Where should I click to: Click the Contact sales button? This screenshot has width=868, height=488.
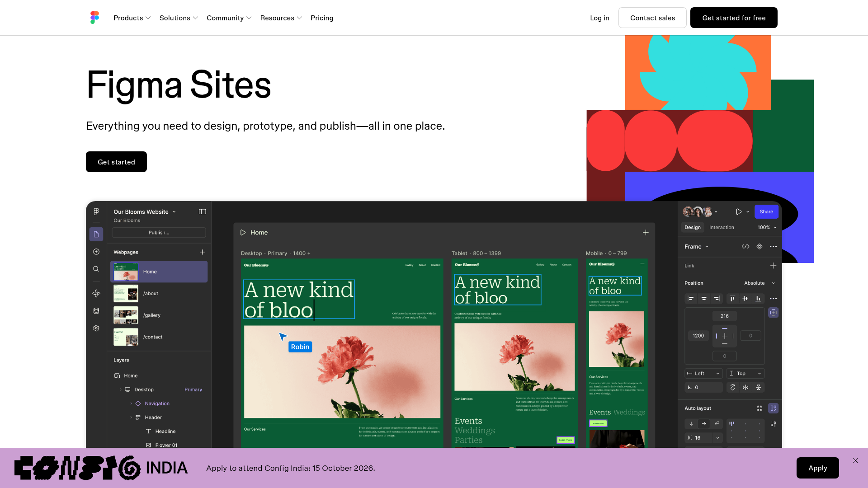[x=652, y=18]
